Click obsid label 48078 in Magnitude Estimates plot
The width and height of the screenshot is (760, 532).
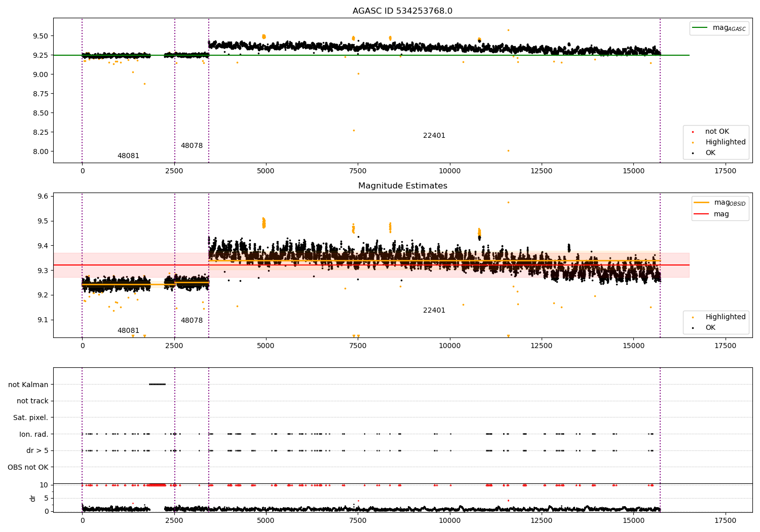click(192, 321)
